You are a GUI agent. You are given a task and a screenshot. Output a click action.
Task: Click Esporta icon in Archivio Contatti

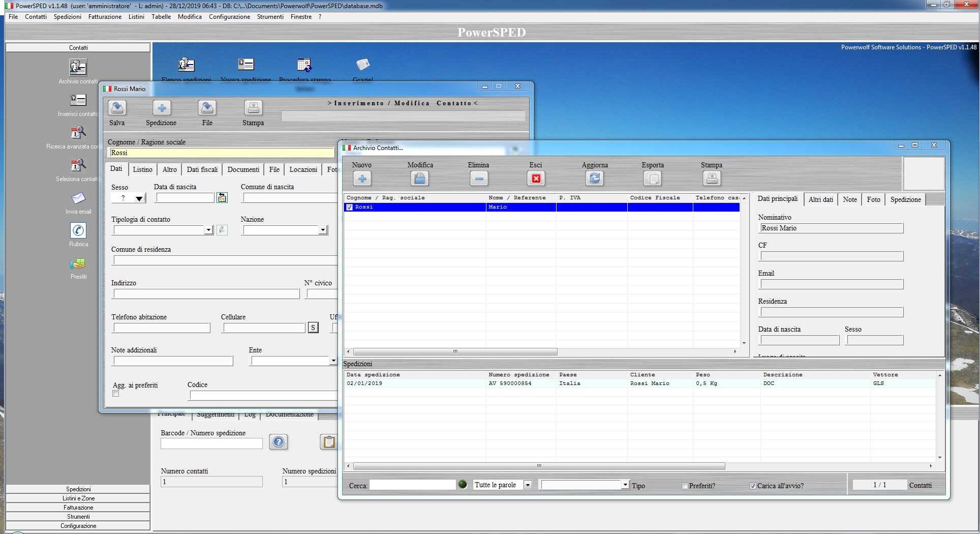click(x=653, y=179)
